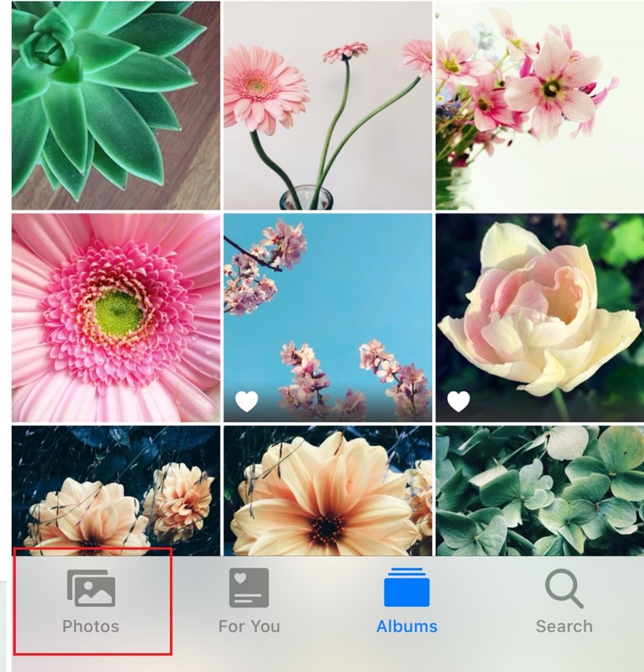The height and width of the screenshot is (672, 644).
Task: Open the cream and pink tulip photo
Action: coord(540,317)
